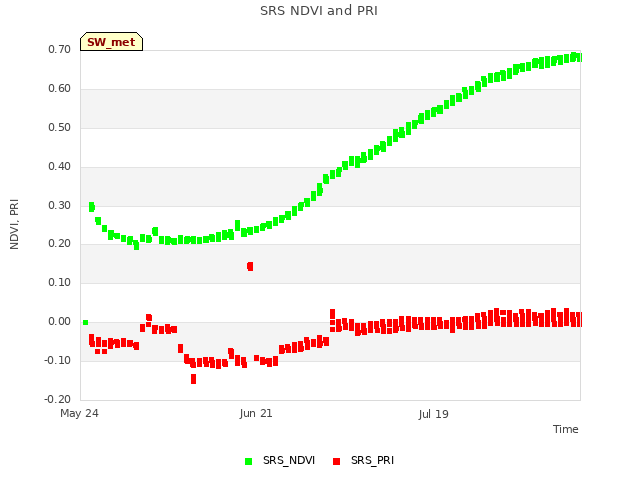Click the 0.30 y-axis tick label
Screen dimensions: 640x480
pos(59,205)
